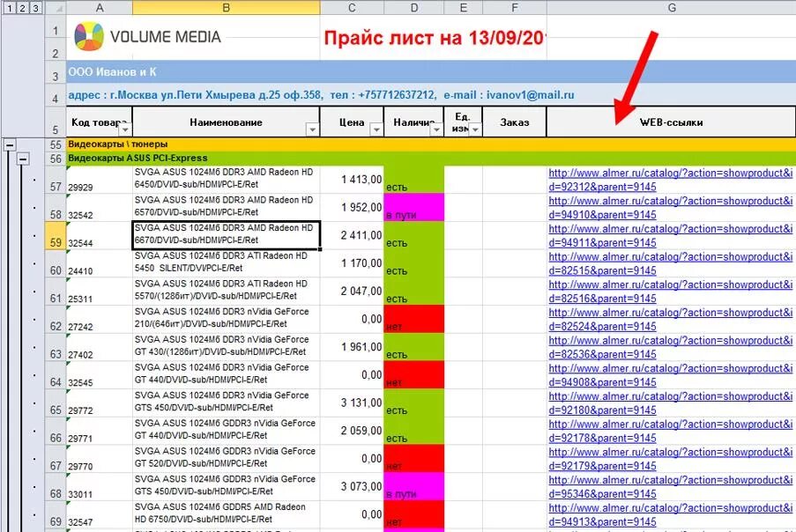
Task: Open link with id=92180
Action: [670, 403]
